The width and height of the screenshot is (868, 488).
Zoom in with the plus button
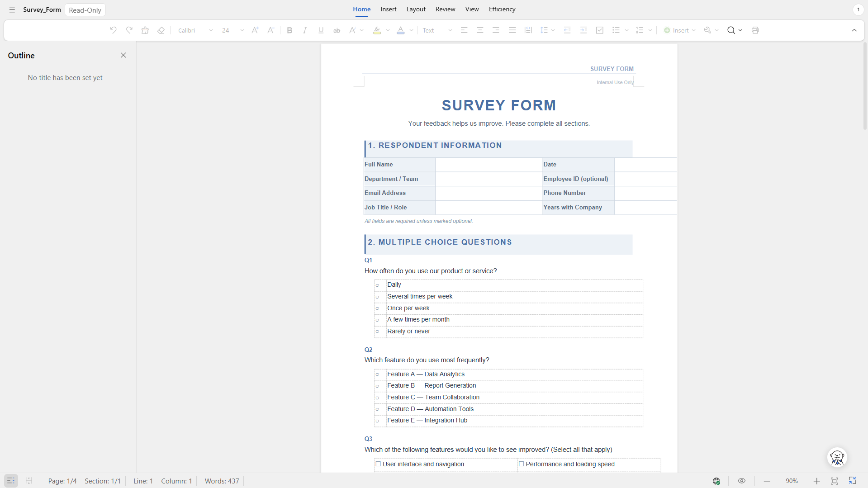(x=816, y=481)
